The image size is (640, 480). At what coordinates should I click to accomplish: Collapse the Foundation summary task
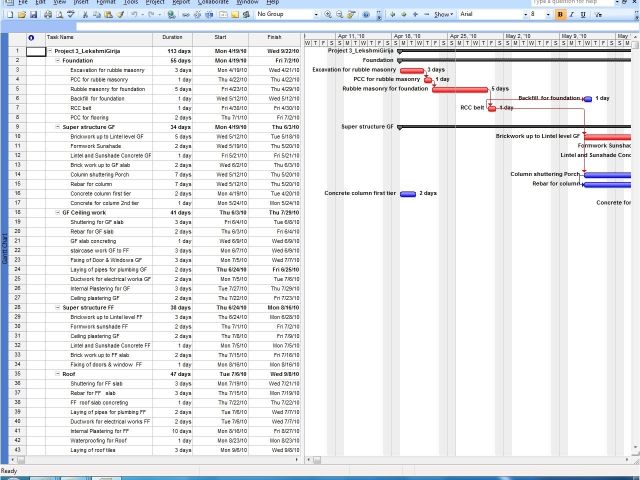[56, 60]
